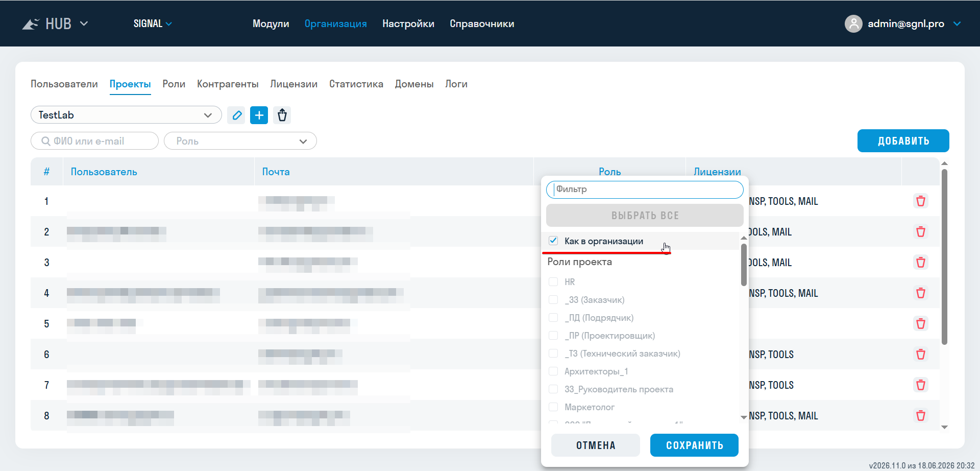Screen dimensions: 980x471
Task: Delete user in row 1 with trash icon
Action: click(x=921, y=201)
